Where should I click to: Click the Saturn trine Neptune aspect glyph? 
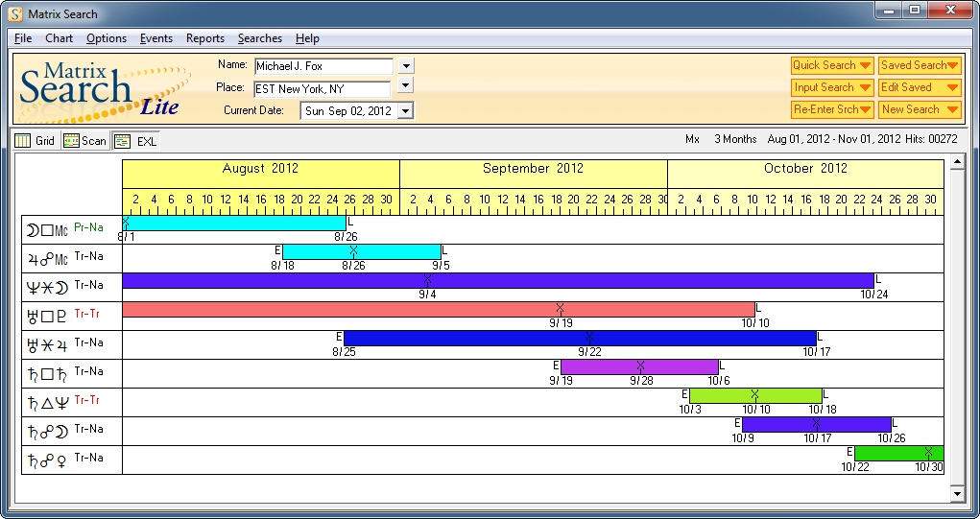47,402
